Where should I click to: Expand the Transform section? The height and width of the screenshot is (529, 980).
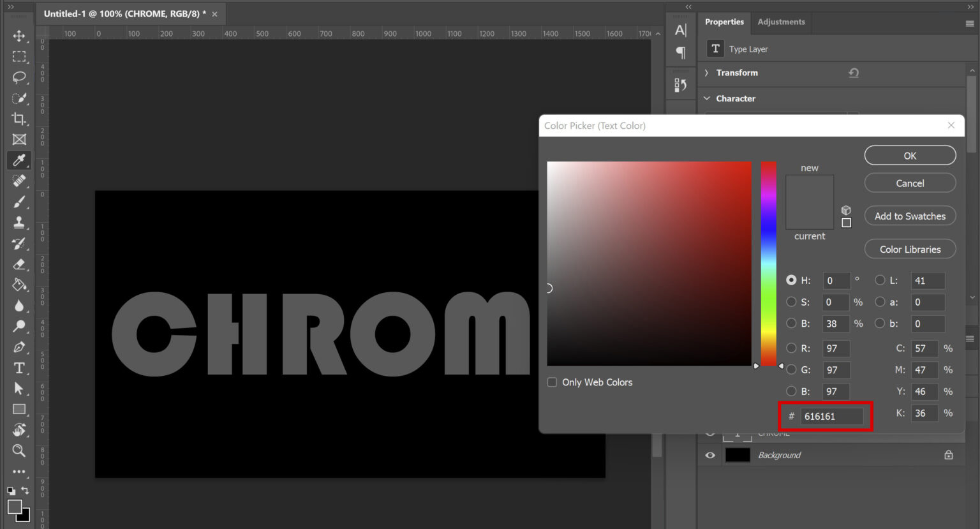point(706,73)
